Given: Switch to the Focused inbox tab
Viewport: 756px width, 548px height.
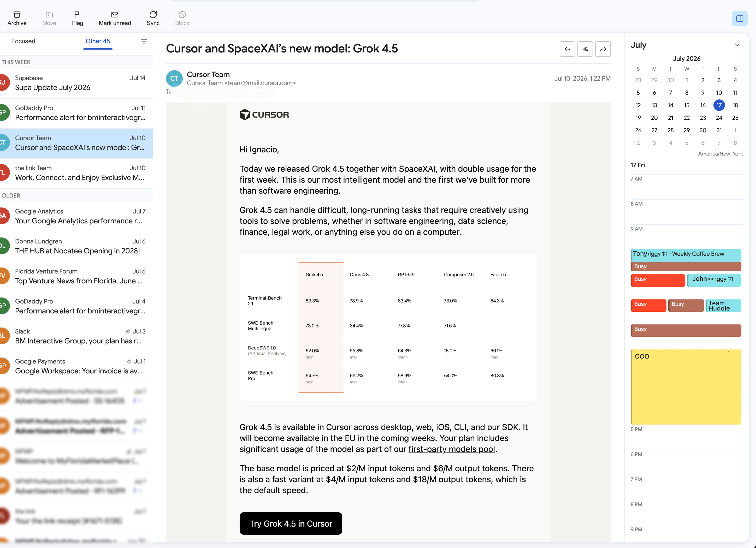Looking at the screenshot, I should coord(23,41).
